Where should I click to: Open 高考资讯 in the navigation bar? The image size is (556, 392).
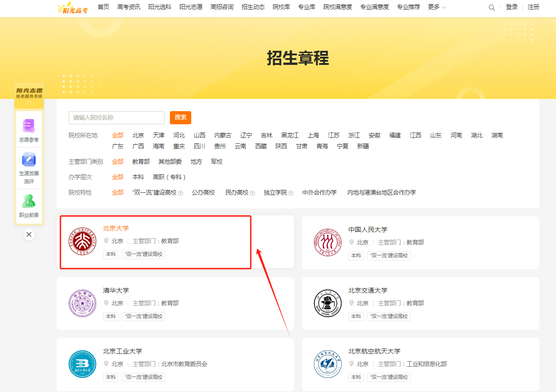129,7
